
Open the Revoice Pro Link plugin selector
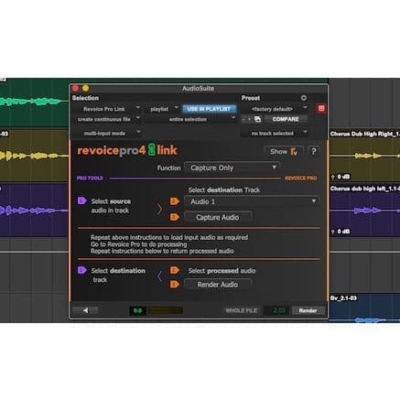click(107, 109)
